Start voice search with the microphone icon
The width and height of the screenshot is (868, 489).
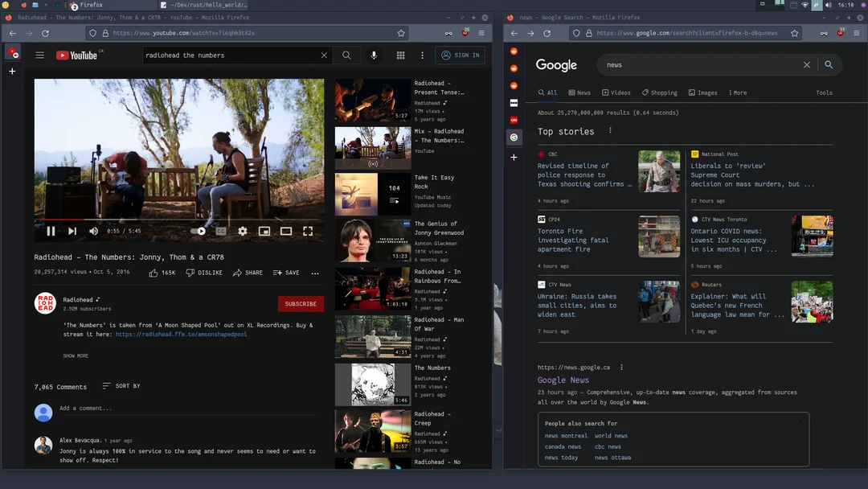(373, 55)
